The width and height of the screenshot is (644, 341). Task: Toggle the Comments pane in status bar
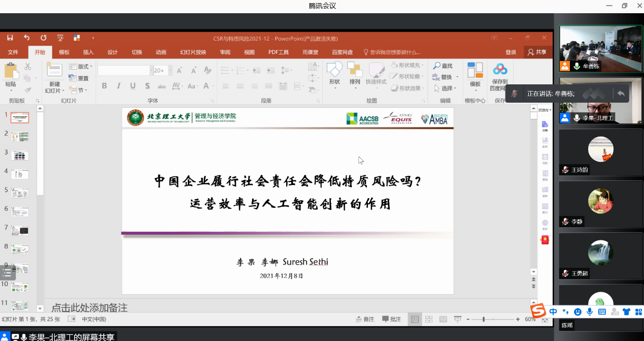click(391, 319)
